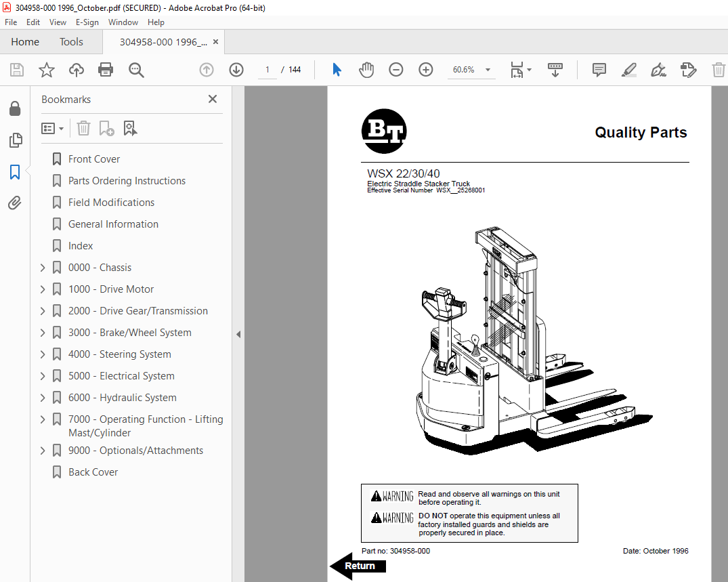Screen dimensions: 728x582
Task: Open bookmarks options menu dropdown
Action: (52, 128)
